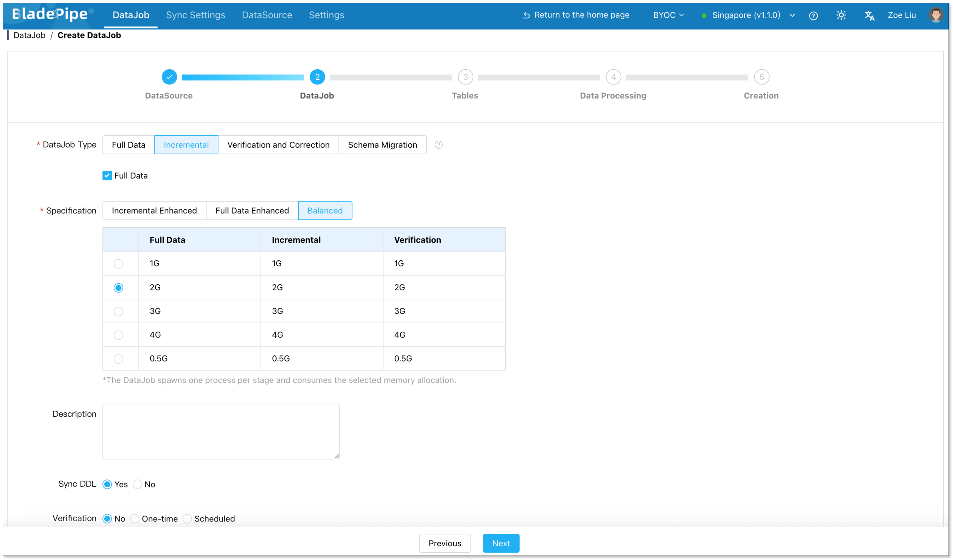Image resolution: width=953 pixels, height=560 pixels.
Task: Switch to the Sync Settings nav tab
Action: tap(195, 15)
